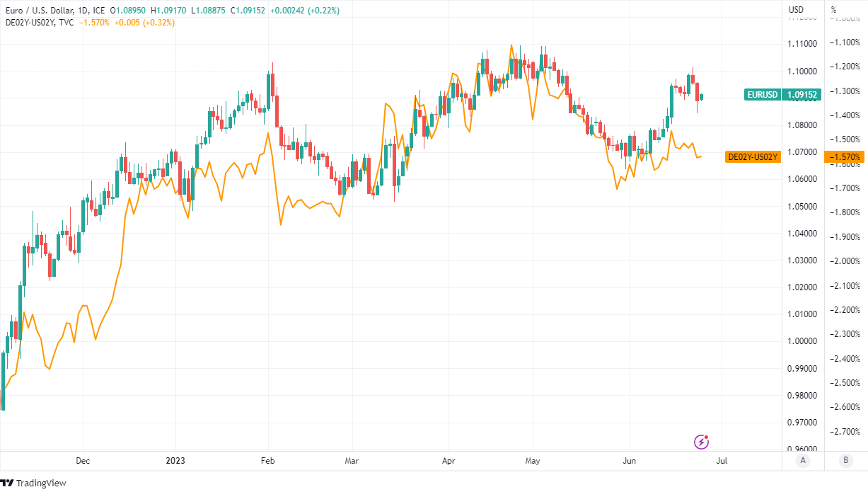Click the Feb label on time axis
This screenshot has width=868, height=492.
268,460
